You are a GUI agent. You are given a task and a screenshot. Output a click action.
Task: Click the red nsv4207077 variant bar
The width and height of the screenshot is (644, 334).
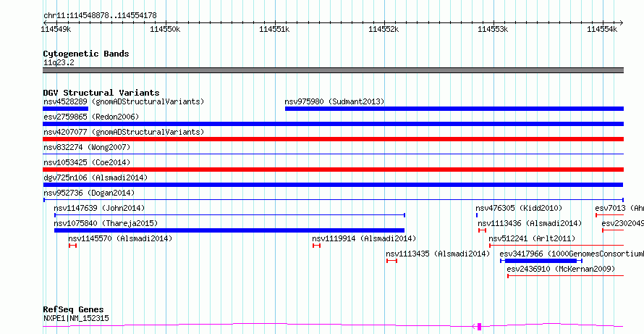[x=334, y=139]
